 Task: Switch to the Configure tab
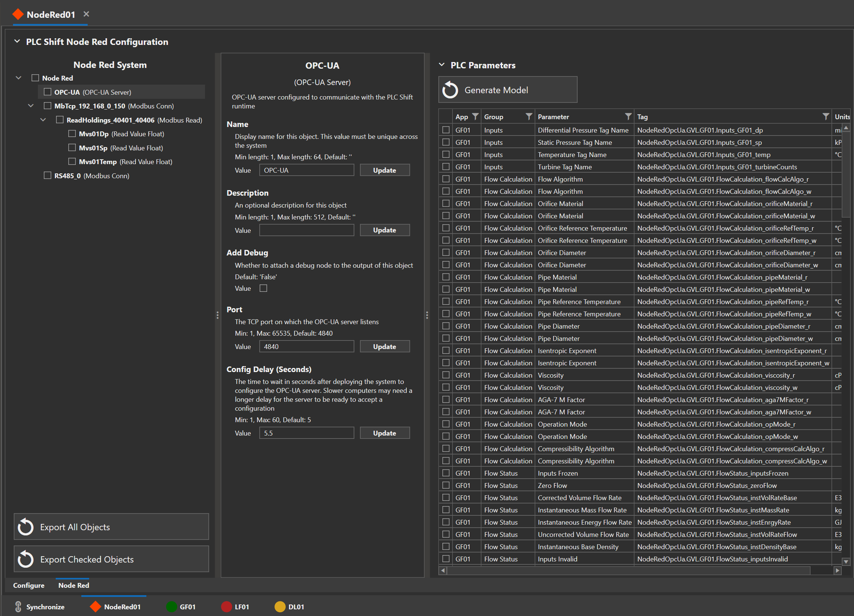(29, 585)
